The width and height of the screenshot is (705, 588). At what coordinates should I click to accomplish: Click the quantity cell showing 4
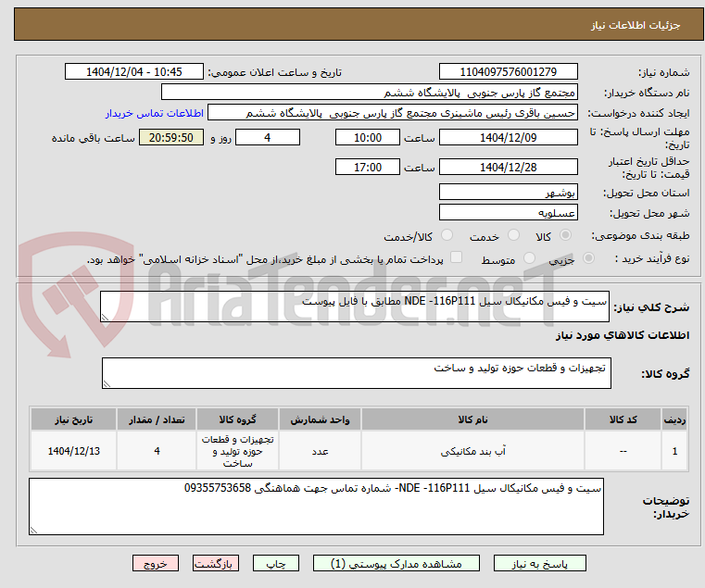[x=157, y=451]
